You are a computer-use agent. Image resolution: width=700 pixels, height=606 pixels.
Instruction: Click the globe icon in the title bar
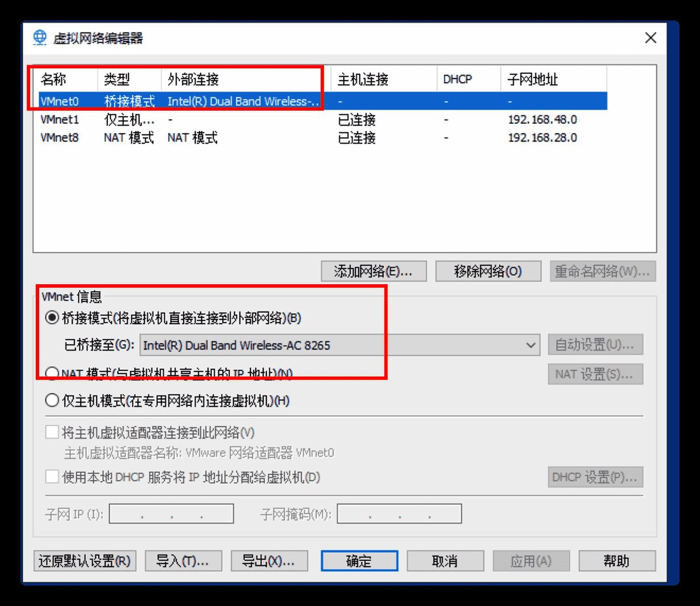click(40, 38)
